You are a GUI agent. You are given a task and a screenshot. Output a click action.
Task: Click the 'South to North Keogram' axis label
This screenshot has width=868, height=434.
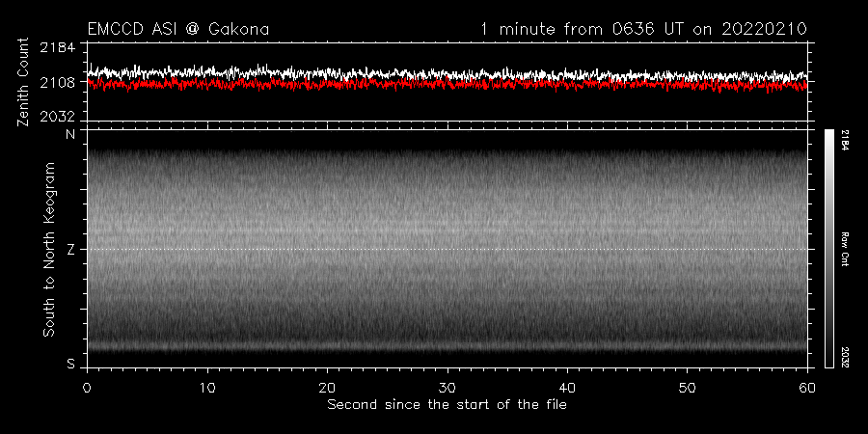(49, 249)
